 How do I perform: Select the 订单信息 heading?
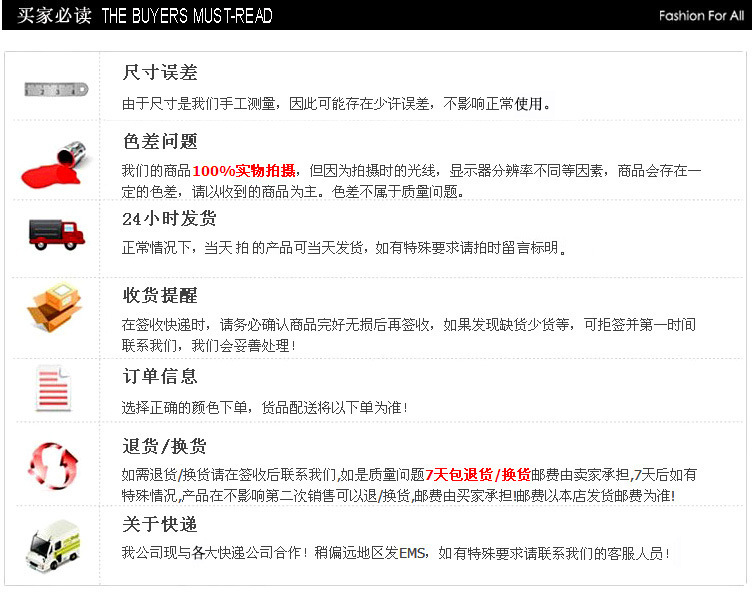tap(160, 376)
